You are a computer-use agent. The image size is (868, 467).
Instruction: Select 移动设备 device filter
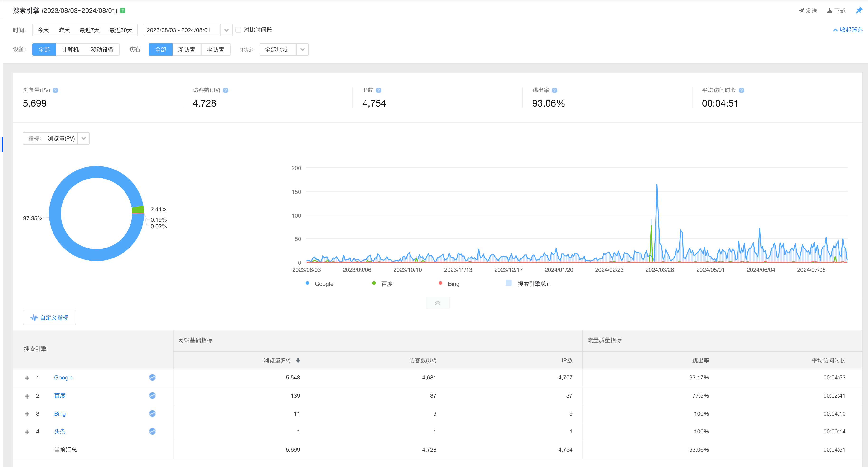[x=102, y=49]
